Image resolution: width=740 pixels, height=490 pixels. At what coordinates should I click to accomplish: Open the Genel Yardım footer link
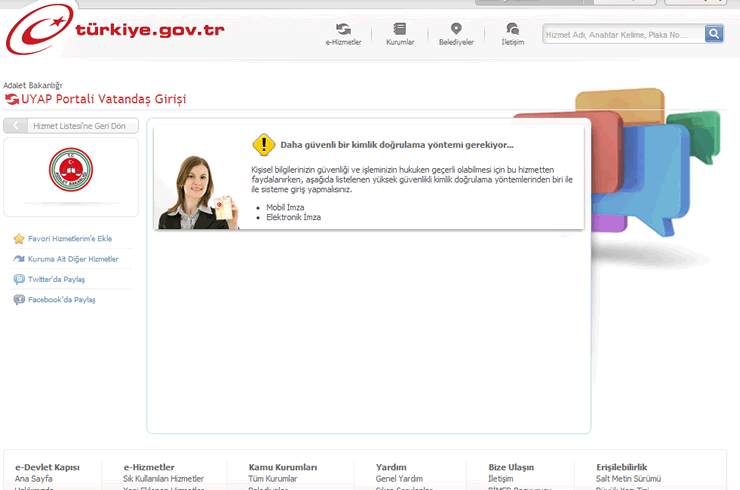(399, 479)
